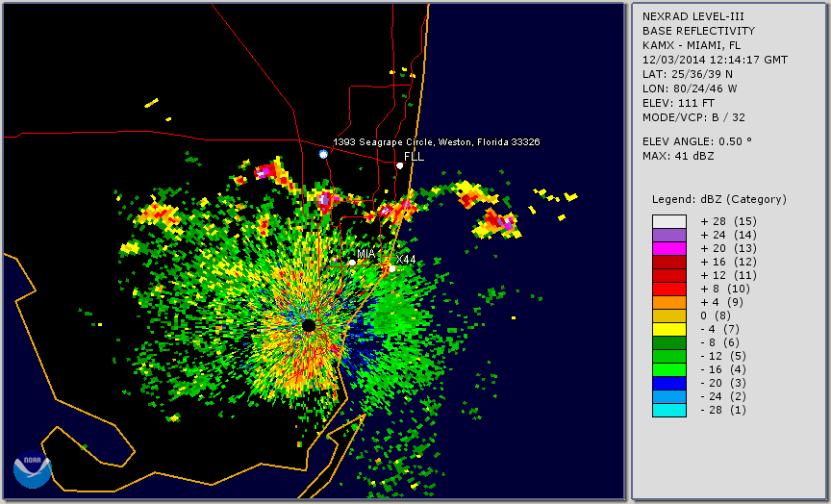This screenshot has width=831, height=504.
Task: Click the MIA airport marker dot
Action: coord(352,263)
